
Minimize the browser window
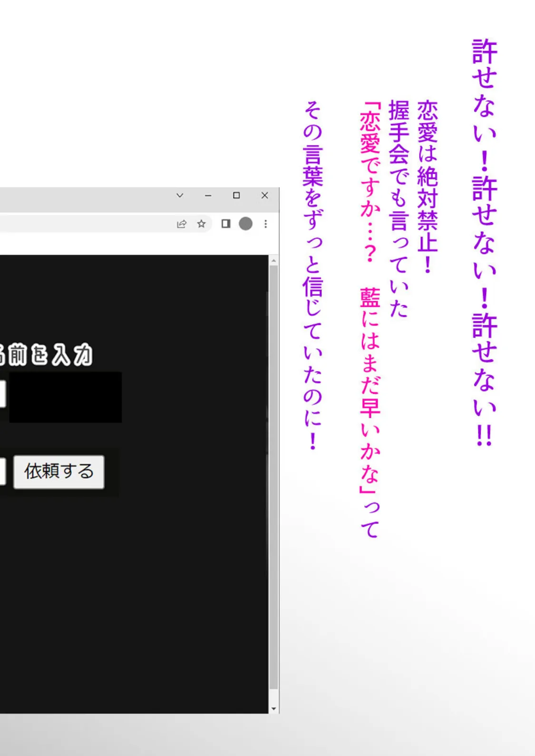coord(208,196)
